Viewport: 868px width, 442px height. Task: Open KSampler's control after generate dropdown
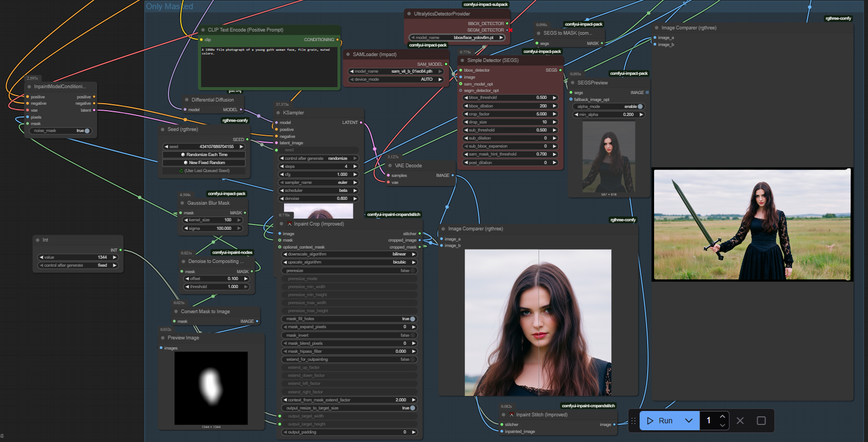[x=318, y=158]
